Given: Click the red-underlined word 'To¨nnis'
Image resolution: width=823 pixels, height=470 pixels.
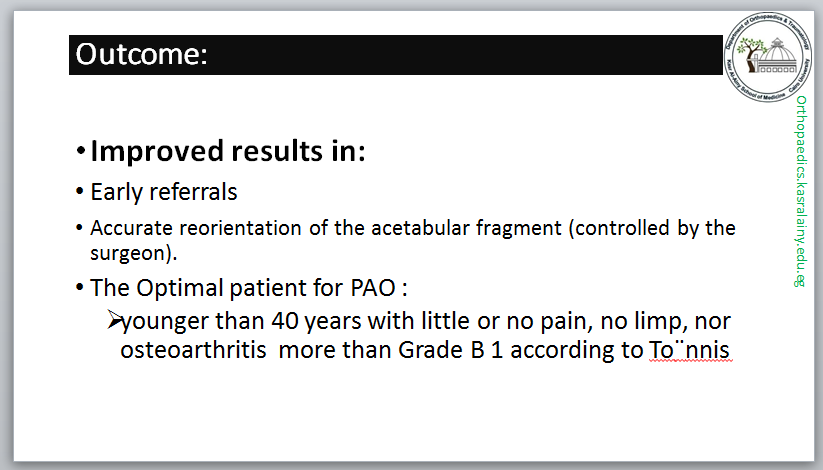Looking at the screenshot, I should 690,351.
